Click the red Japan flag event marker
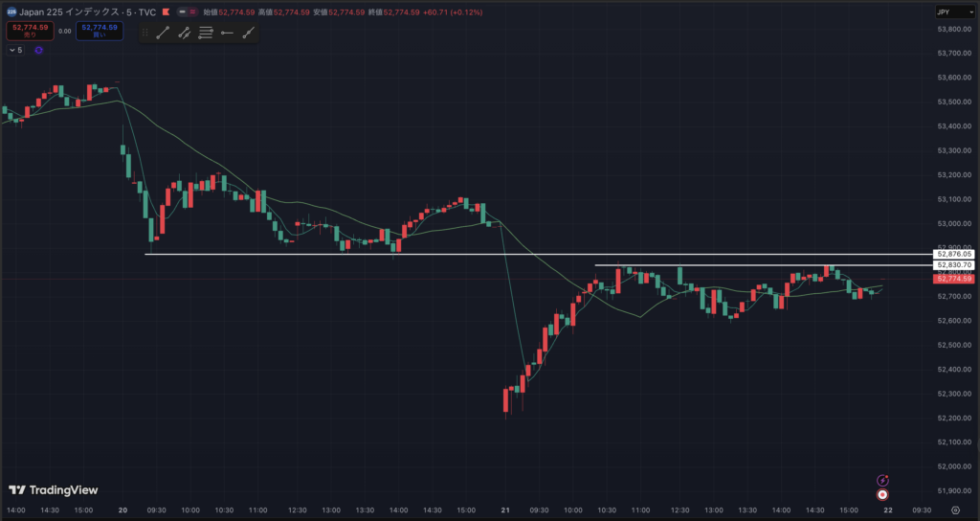 (882, 495)
